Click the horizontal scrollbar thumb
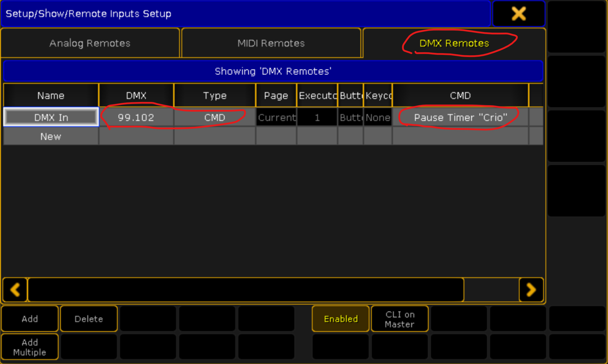Viewport: 608px width, 364px height. pos(246,290)
